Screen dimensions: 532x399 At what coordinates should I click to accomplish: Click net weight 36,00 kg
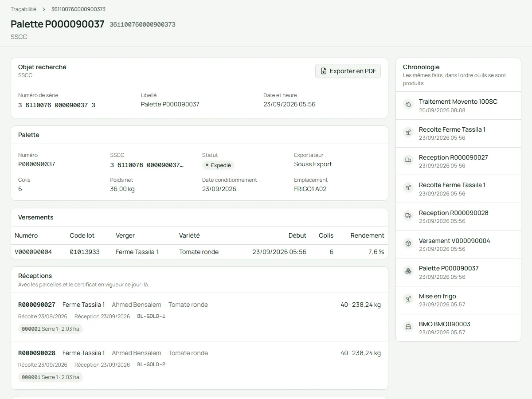click(122, 189)
